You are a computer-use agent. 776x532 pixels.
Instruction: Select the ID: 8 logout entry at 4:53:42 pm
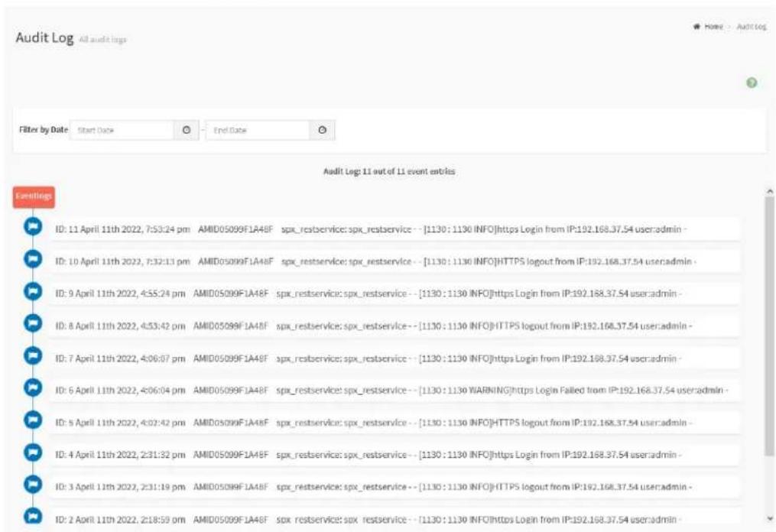(394, 326)
